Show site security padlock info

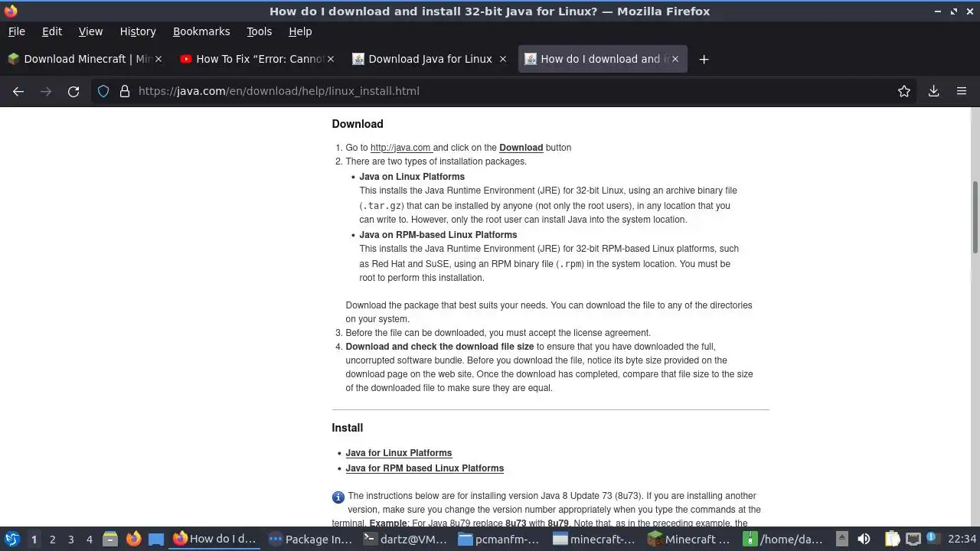click(x=125, y=91)
